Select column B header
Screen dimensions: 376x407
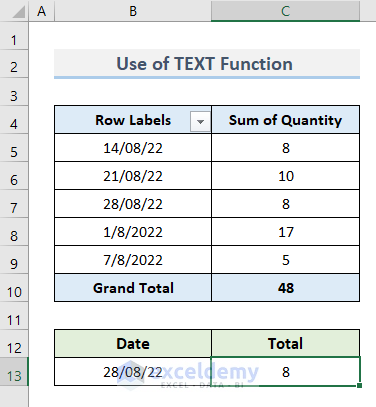[133, 11]
